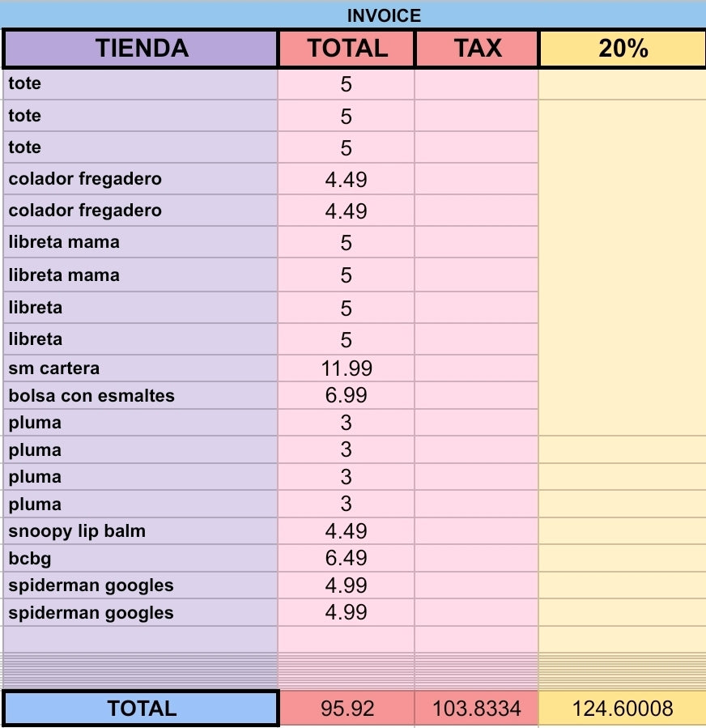
Task: Click the 124.60008 total cell
Action: [623, 709]
